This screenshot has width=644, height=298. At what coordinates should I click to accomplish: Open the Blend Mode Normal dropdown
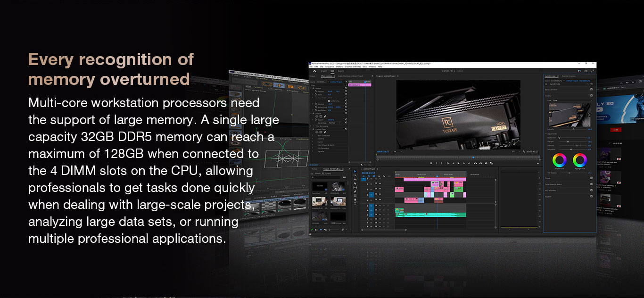(x=335, y=123)
